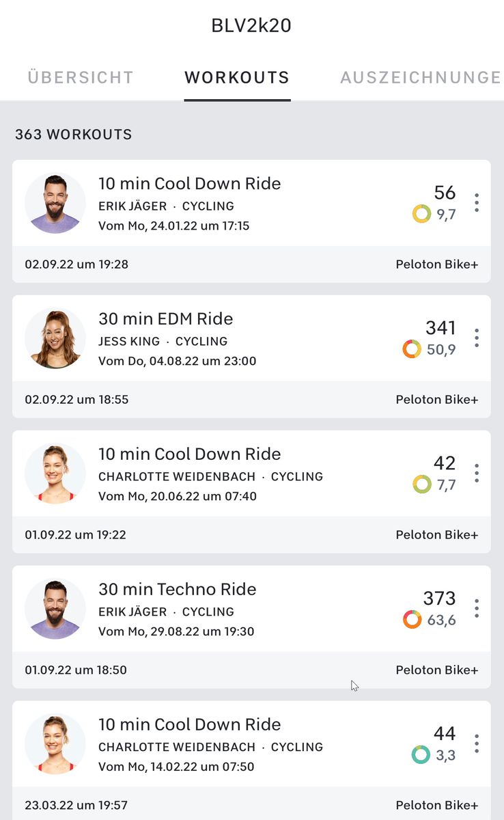
Task: Open the 30 min EDM Ride workout
Action: click(x=166, y=319)
